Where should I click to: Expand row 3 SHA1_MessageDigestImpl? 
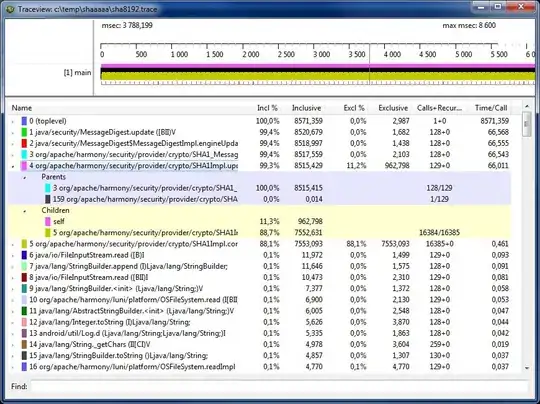[13, 155]
